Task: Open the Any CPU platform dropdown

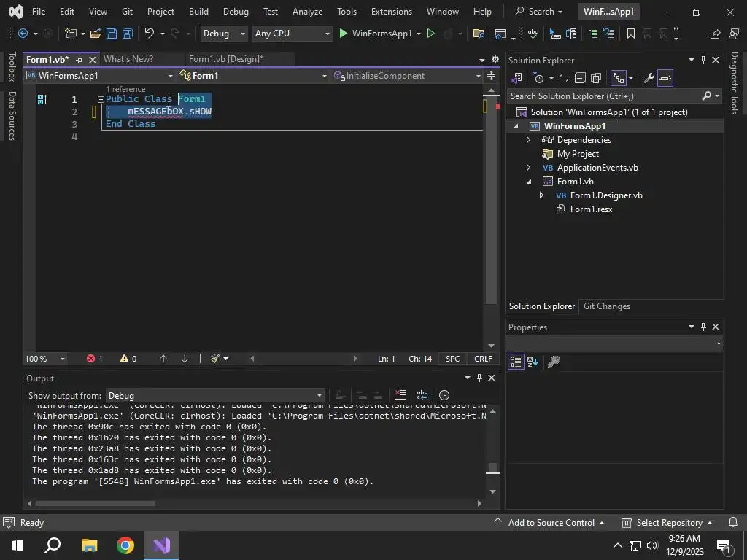Action: (292, 34)
